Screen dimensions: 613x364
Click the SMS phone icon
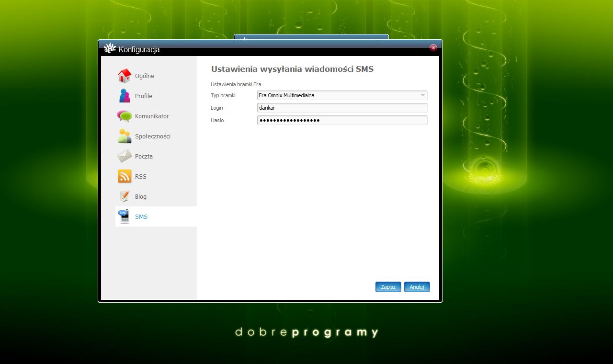click(x=125, y=216)
